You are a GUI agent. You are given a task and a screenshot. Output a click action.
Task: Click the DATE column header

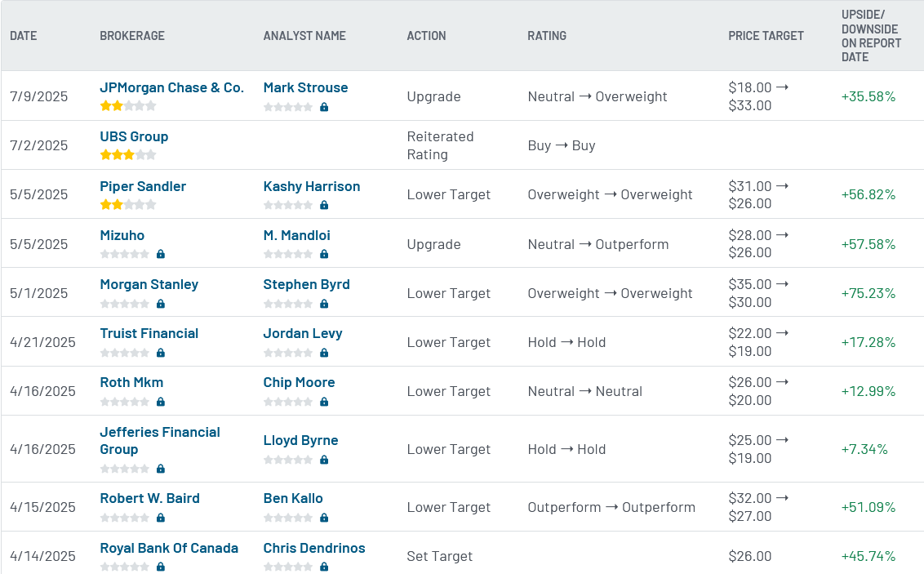tap(24, 36)
